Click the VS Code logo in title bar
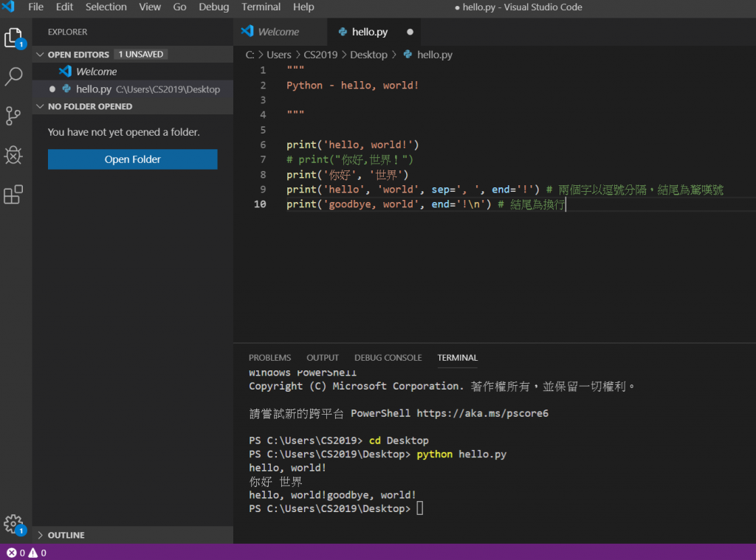This screenshot has width=756, height=560. (x=8, y=7)
